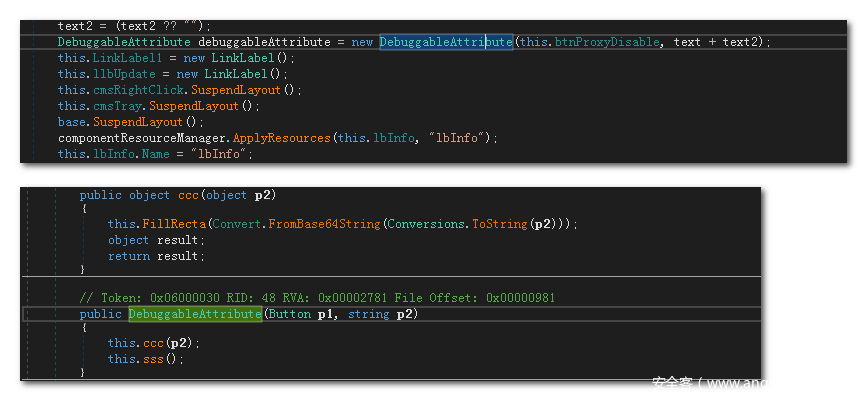The image size is (868, 402).
Task: Click the Token RID RVA comment line
Action: (317, 297)
